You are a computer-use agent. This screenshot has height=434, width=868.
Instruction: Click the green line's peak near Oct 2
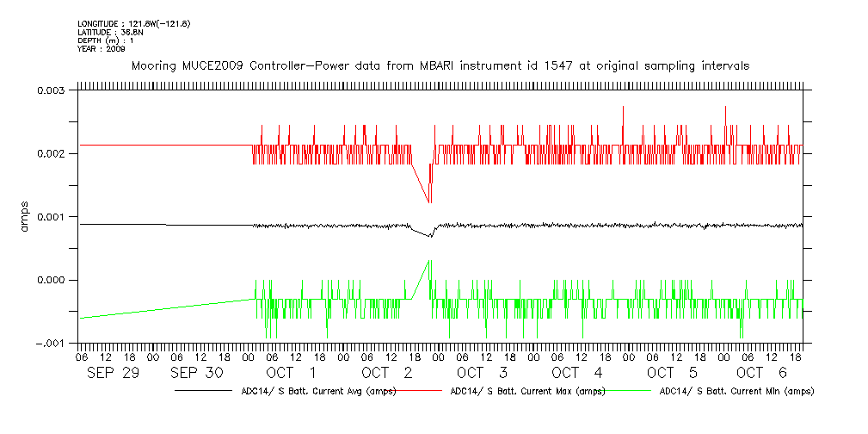(429, 260)
